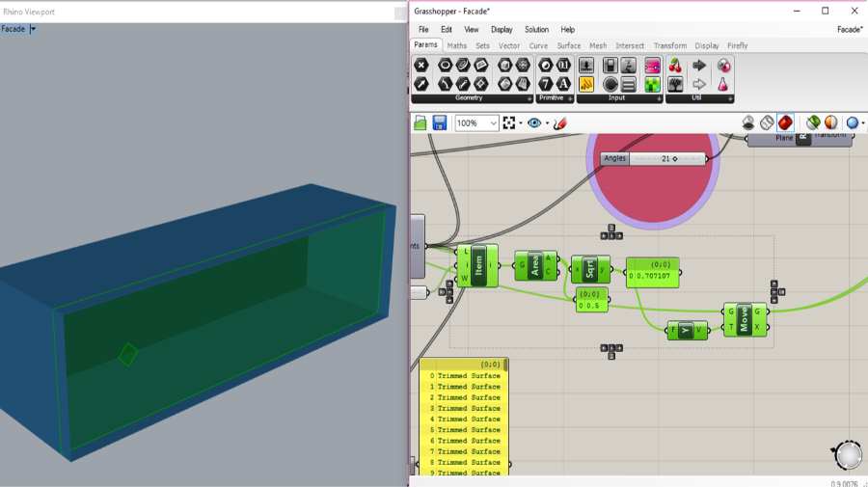Add the Param Viewer tree icon
868x487 pixels.
tap(675, 84)
